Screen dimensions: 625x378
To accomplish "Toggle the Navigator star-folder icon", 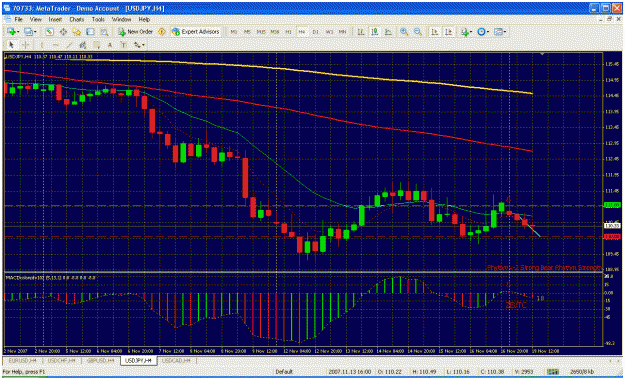I will 77,32.
